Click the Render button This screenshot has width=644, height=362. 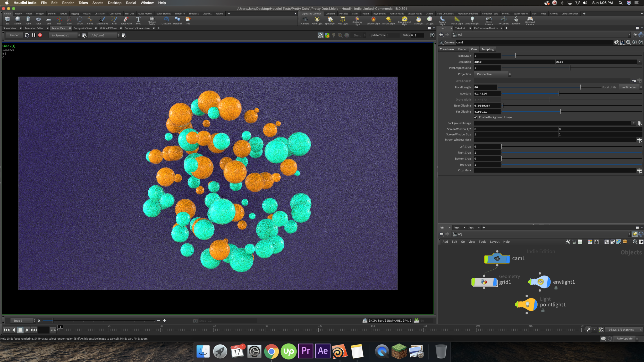tap(14, 35)
